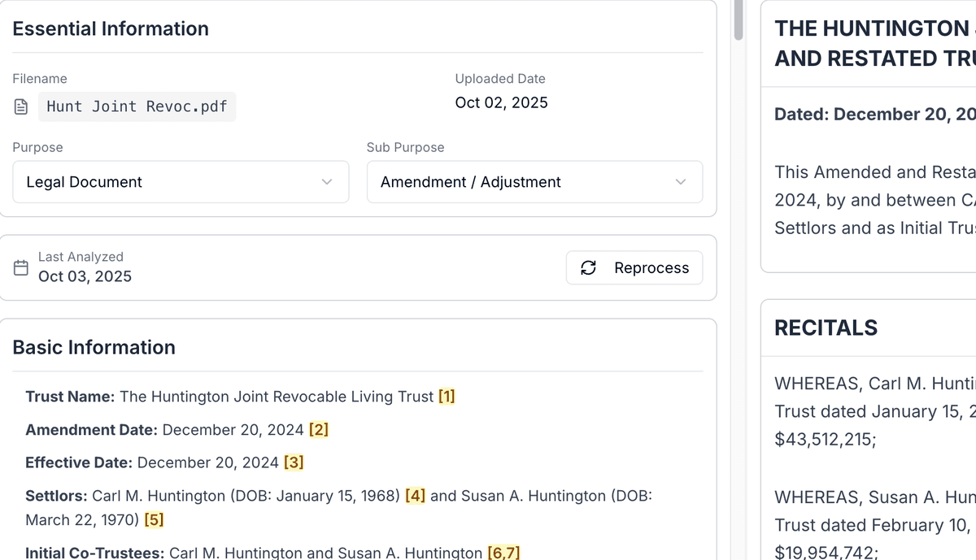Viewport: 976px width, 560px height.
Task: Click the Essential Information section heading
Action: 110,28
